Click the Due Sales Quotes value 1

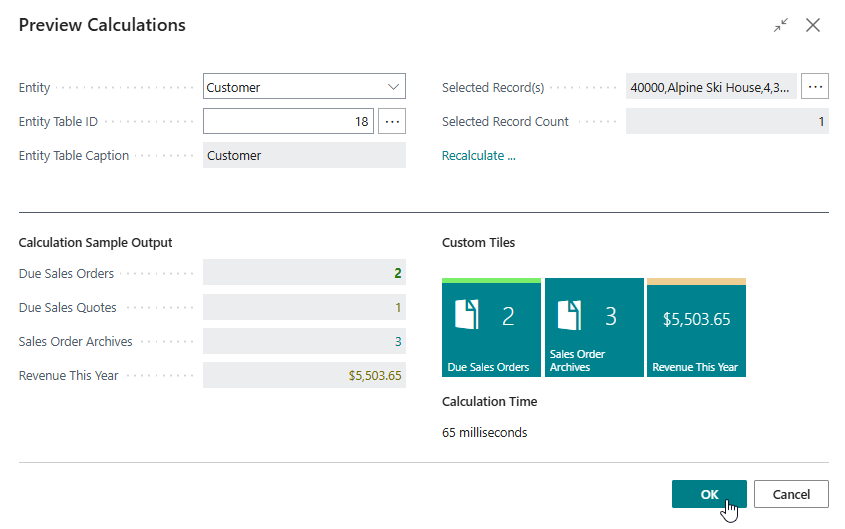pyautogui.click(x=398, y=307)
